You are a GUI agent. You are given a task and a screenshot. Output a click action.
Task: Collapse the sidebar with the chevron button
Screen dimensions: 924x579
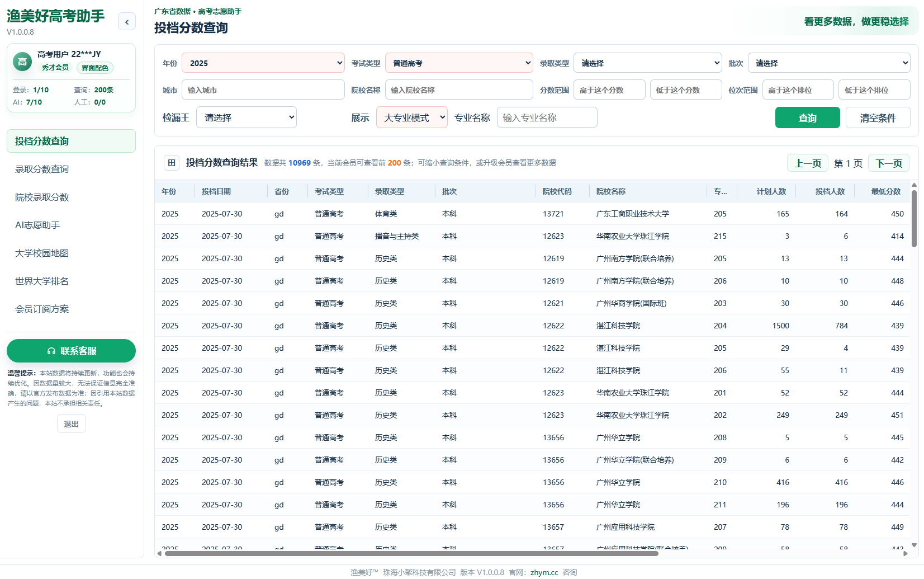pyautogui.click(x=127, y=22)
